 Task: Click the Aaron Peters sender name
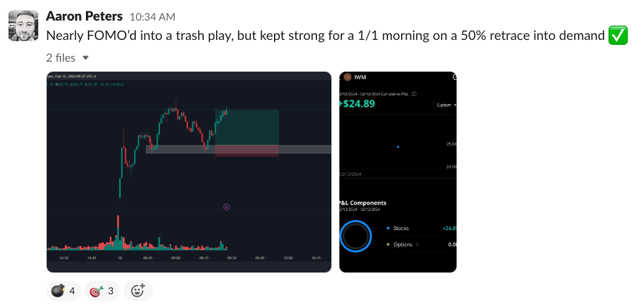(84, 16)
